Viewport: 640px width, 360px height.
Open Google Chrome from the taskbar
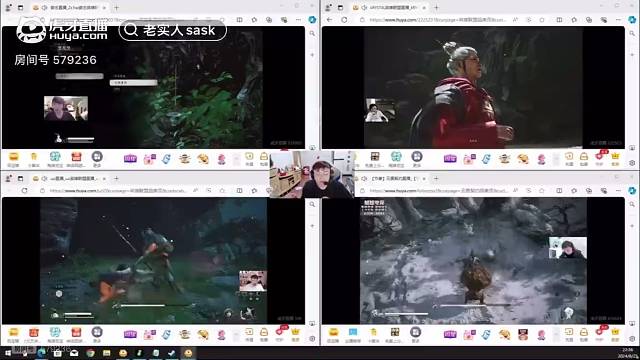click(90, 353)
